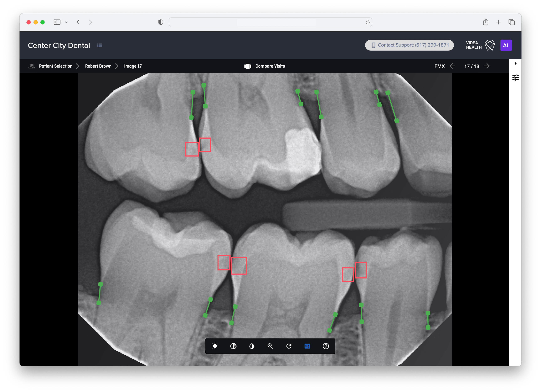Activate the magnifier zoom tool
The width and height of the screenshot is (541, 392).
pyautogui.click(x=270, y=346)
